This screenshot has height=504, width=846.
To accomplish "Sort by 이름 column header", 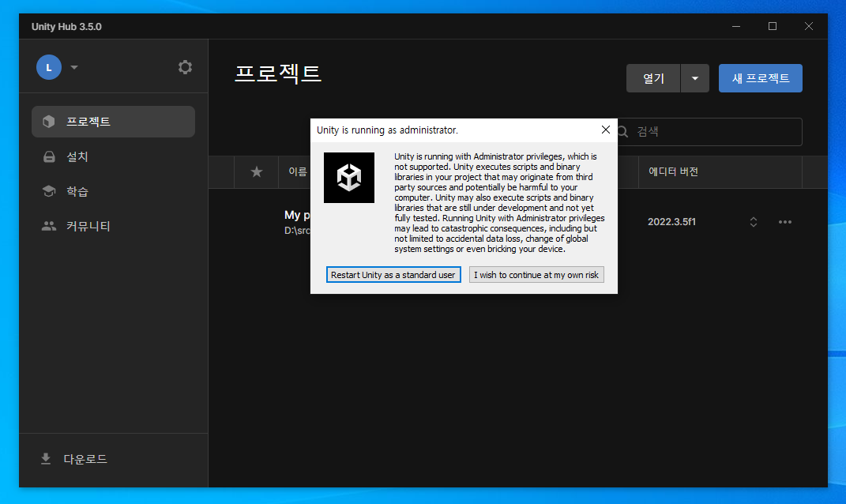I will click(298, 171).
